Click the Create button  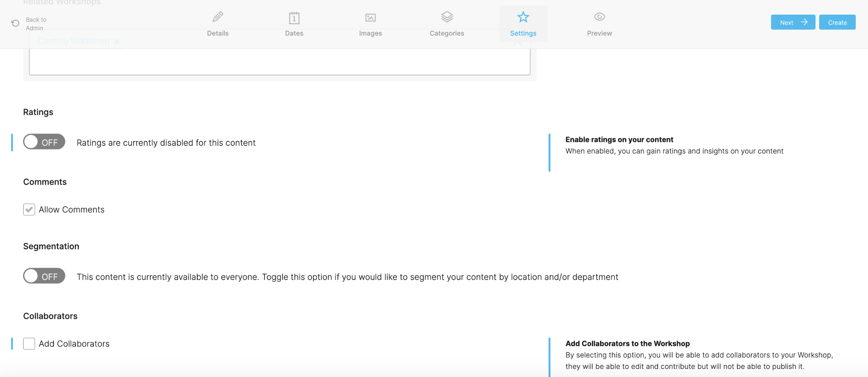(837, 22)
